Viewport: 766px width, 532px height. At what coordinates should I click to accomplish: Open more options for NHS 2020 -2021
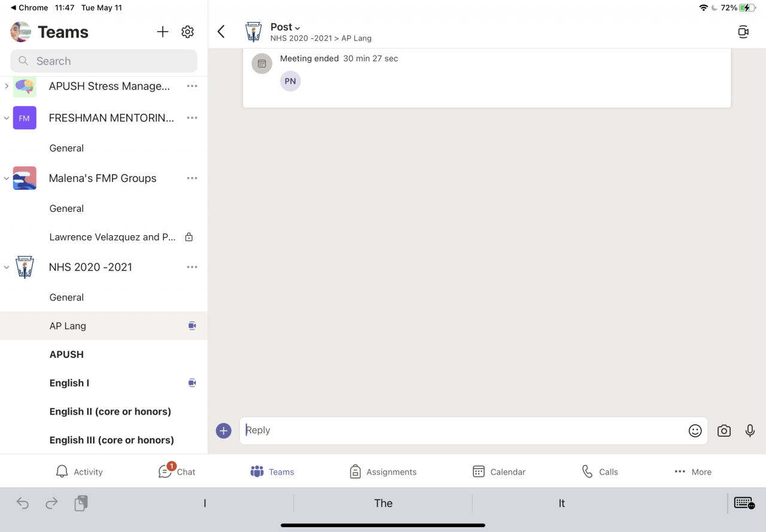(x=192, y=267)
